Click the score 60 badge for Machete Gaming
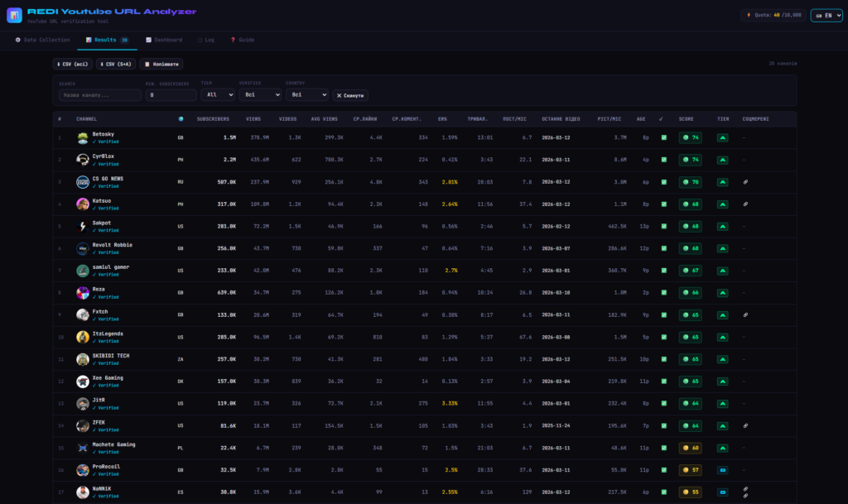This screenshot has height=504, width=848. (x=690, y=448)
